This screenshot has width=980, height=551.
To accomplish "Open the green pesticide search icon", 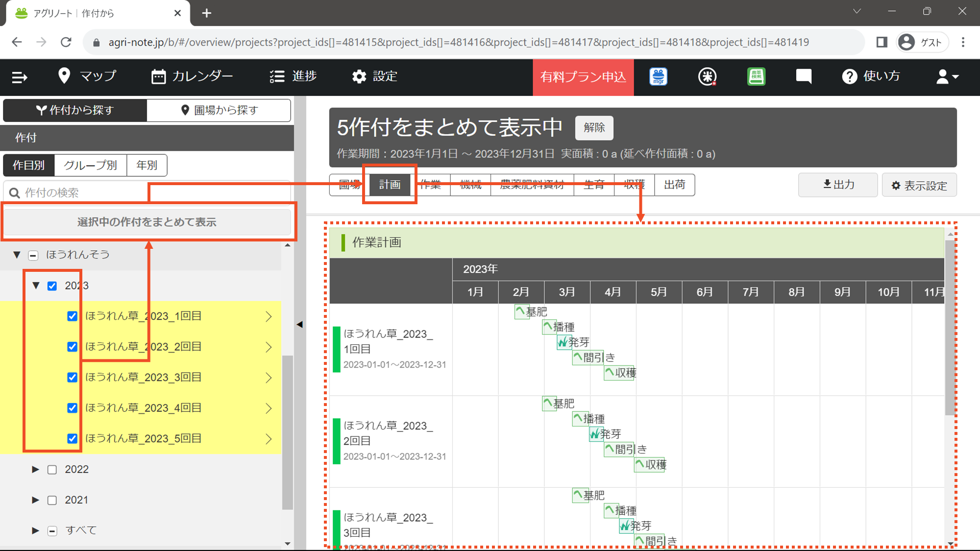I will tap(756, 77).
